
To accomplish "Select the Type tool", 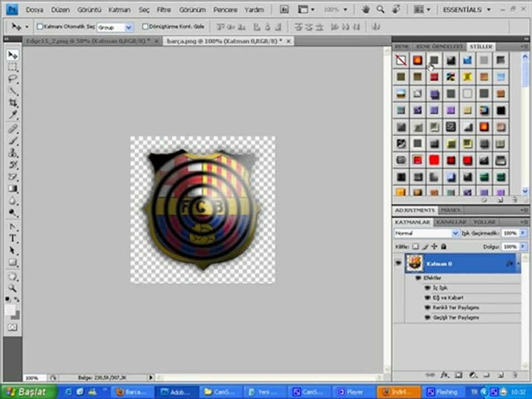I will tap(13, 238).
